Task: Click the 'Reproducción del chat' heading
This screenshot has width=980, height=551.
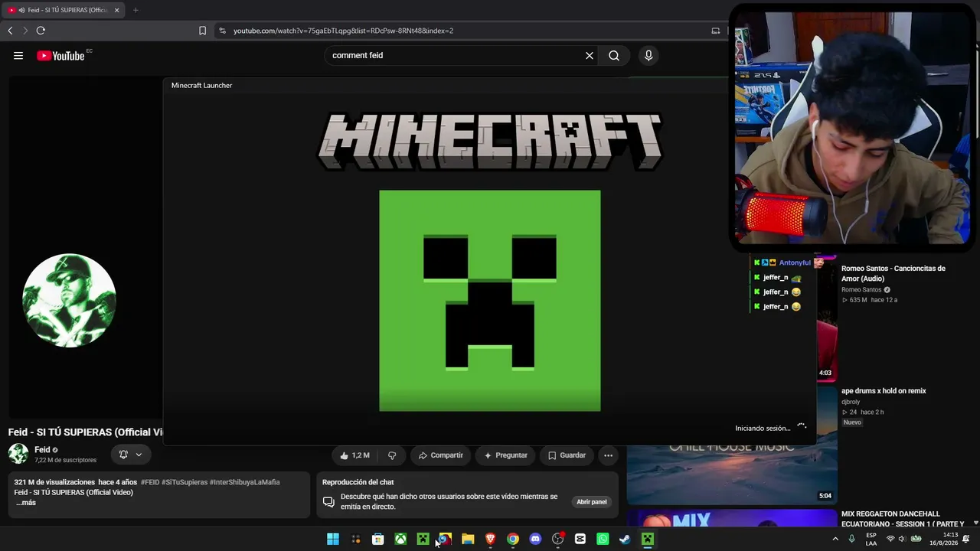Action: pyautogui.click(x=358, y=482)
